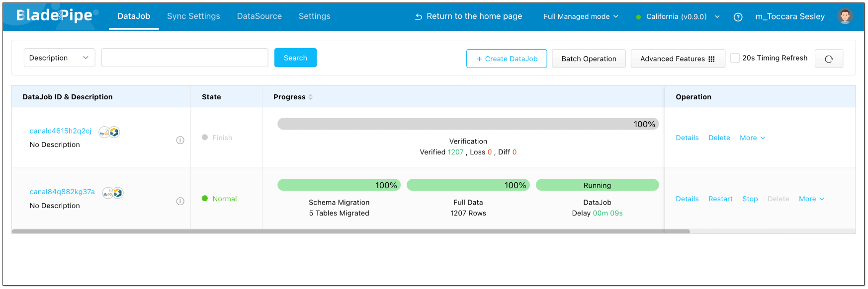The image size is (868, 289).
Task: Click the search text input field
Action: pos(184,58)
